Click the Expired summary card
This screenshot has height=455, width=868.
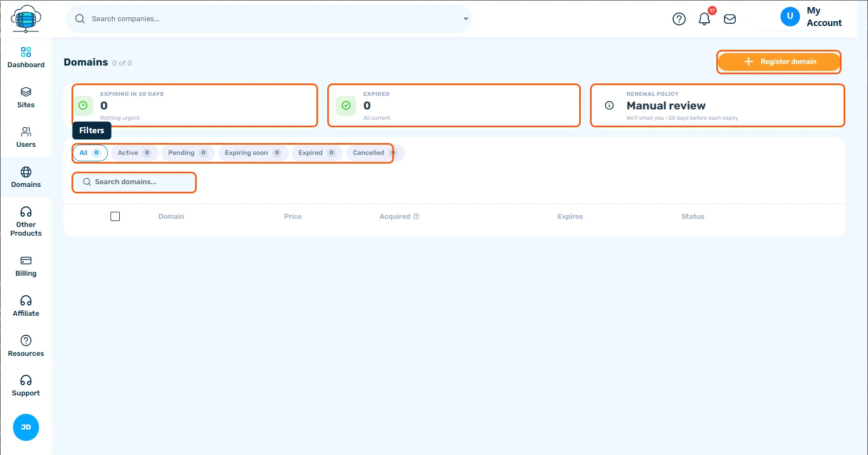pos(454,105)
